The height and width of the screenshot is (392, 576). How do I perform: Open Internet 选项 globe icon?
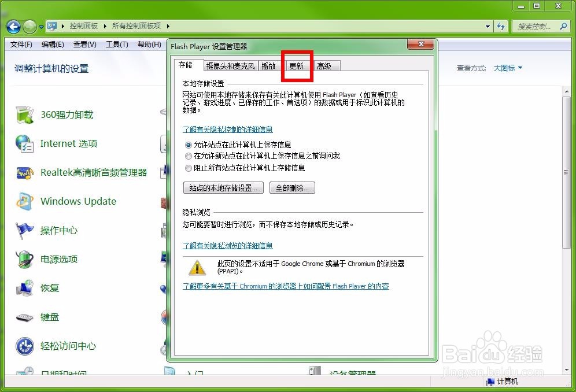[x=25, y=143]
